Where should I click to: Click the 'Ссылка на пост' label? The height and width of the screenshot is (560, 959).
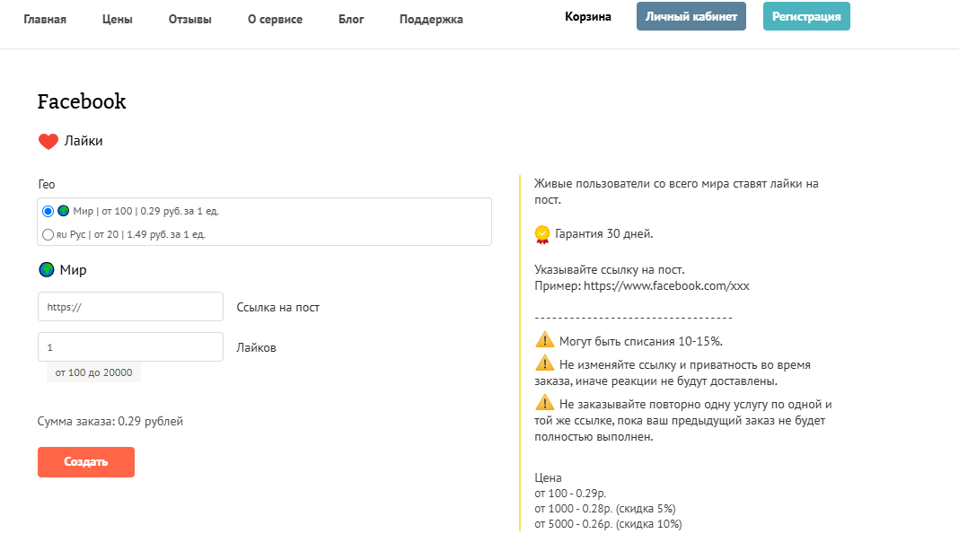(277, 308)
